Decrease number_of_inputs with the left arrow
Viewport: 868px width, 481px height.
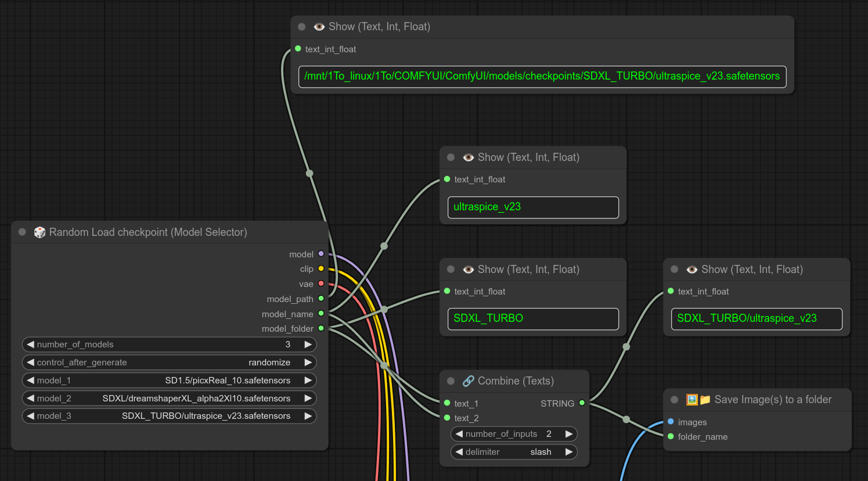click(459, 434)
